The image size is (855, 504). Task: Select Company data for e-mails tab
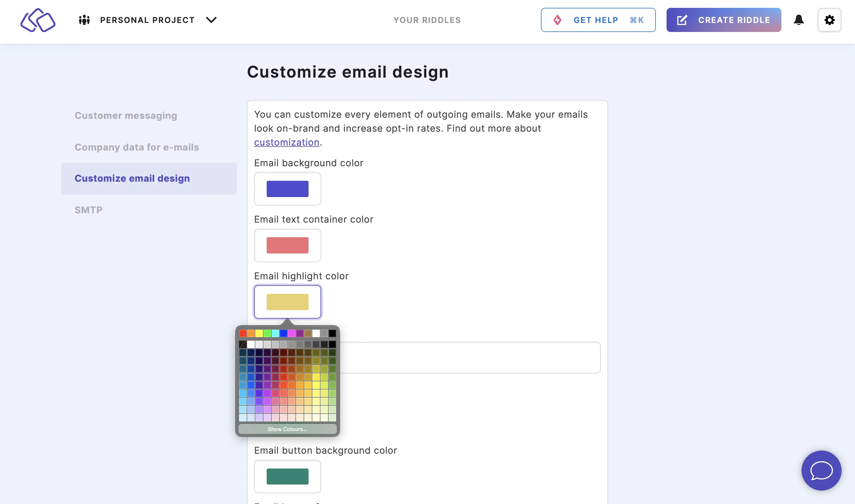137,147
